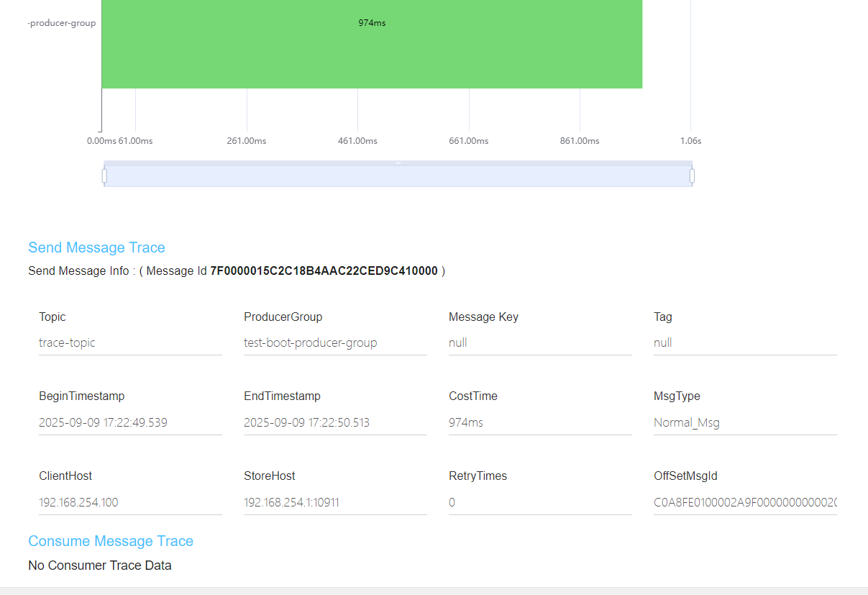Click the ProducerGroup field label

click(x=283, y=317)
